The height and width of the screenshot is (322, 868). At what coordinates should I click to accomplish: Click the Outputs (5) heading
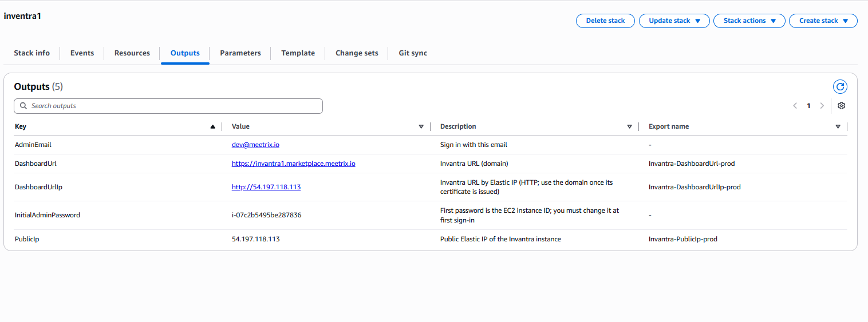tap(38, 87)
